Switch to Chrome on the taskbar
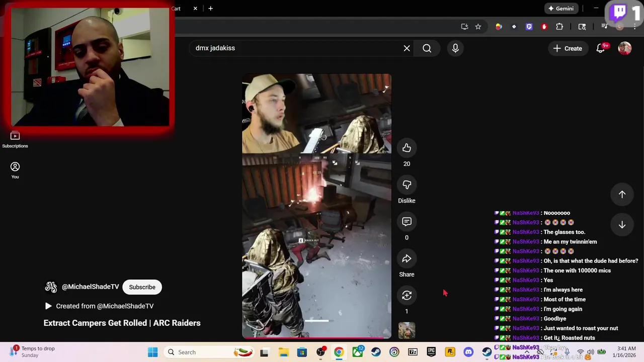644x362 pixels. click(339, 352)
